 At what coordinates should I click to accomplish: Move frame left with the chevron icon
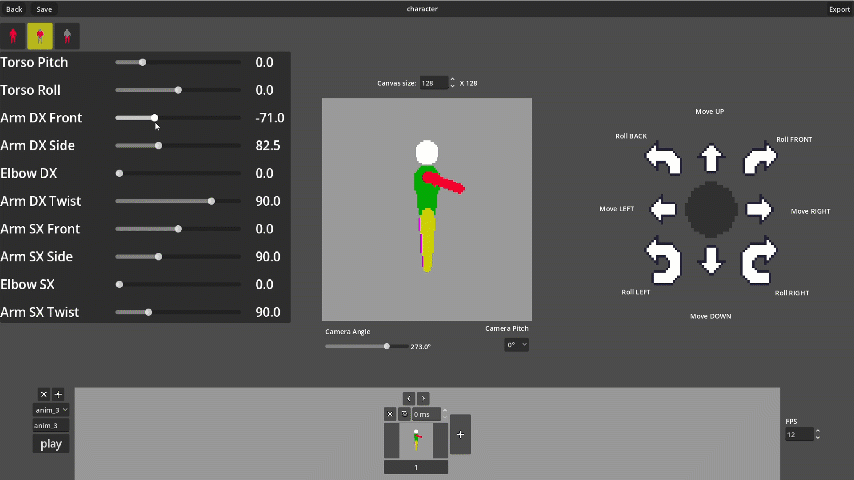409,398
